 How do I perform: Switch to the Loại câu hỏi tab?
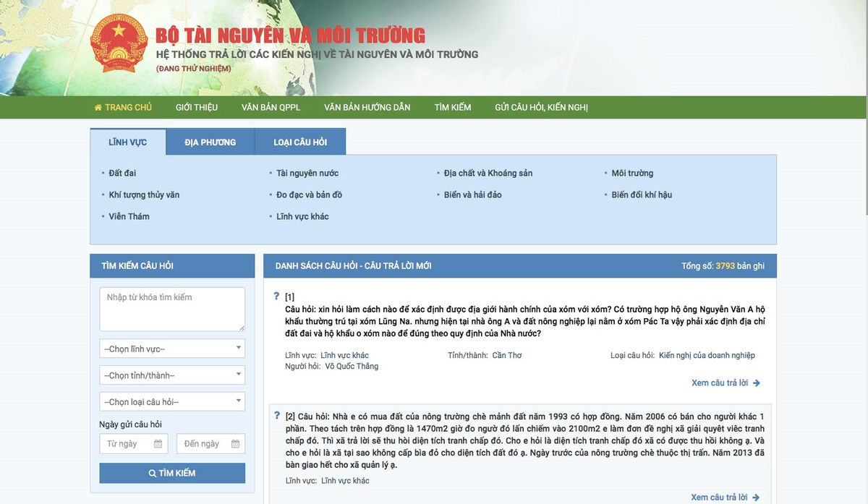coord(300,142)
